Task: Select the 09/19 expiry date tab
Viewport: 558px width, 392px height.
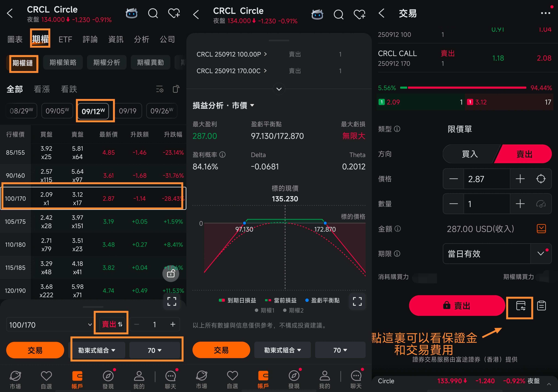Action: tap(128, 111)
